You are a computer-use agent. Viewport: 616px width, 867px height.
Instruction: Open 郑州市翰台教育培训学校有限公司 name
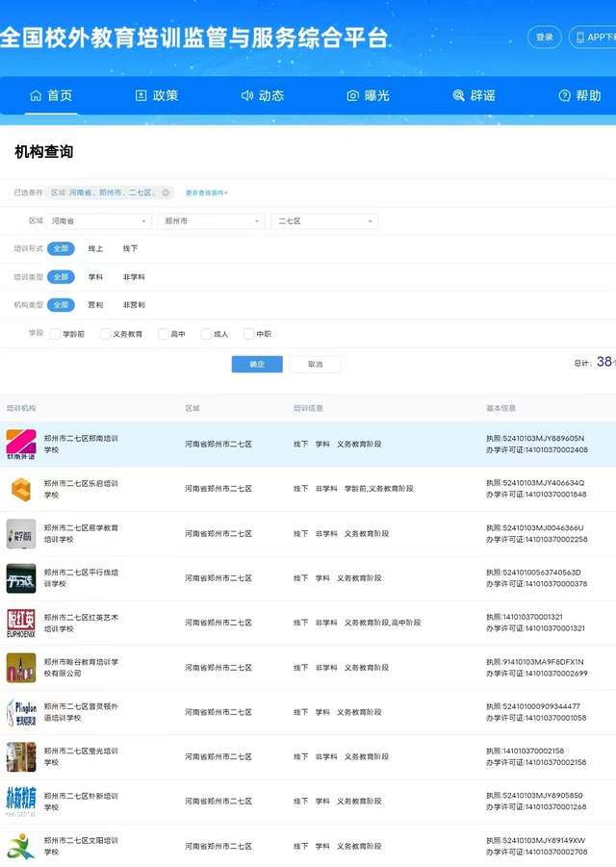pyautogui.click(x=81, y=668)
